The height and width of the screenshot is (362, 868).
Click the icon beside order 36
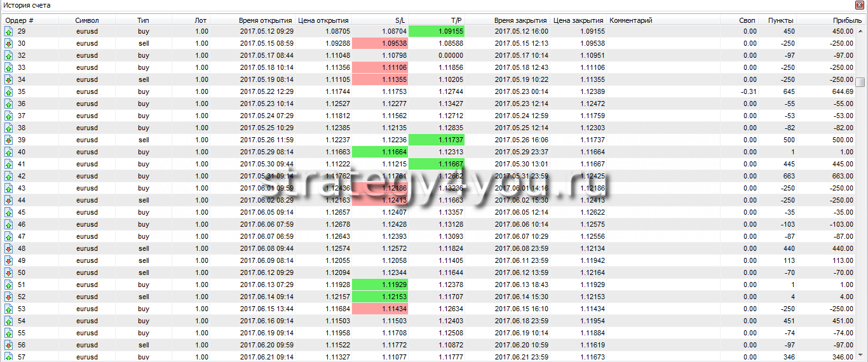(9, 104)
